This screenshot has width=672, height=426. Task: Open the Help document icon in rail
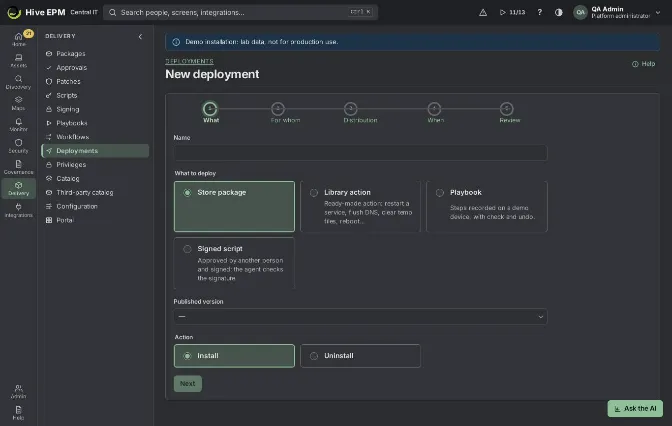[x=18, y=410]
